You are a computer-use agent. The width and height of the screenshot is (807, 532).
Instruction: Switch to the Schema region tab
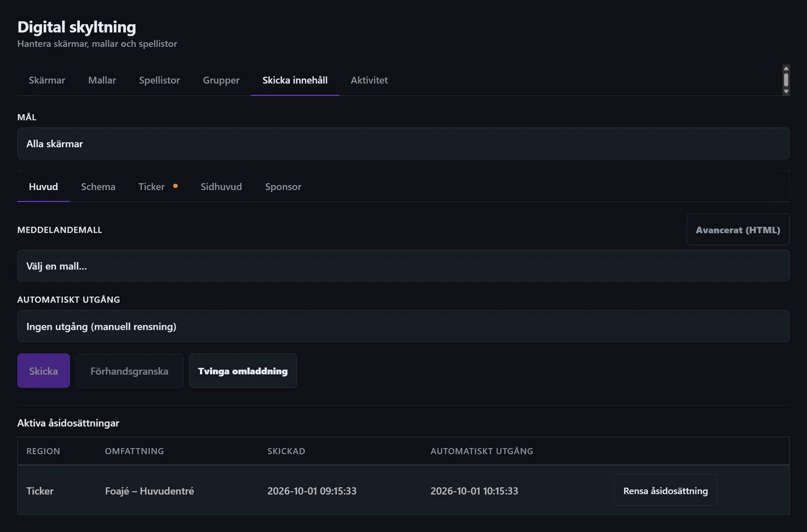tap(98, 186)
